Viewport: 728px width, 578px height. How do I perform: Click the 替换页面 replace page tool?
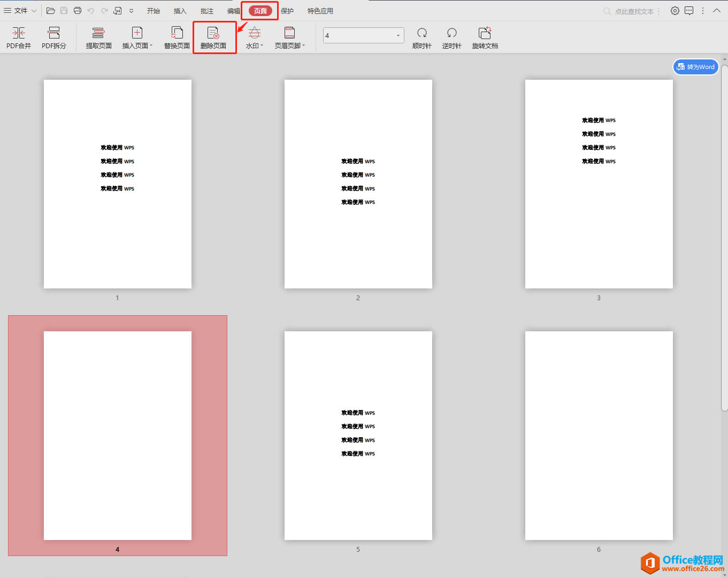[177, 38]
